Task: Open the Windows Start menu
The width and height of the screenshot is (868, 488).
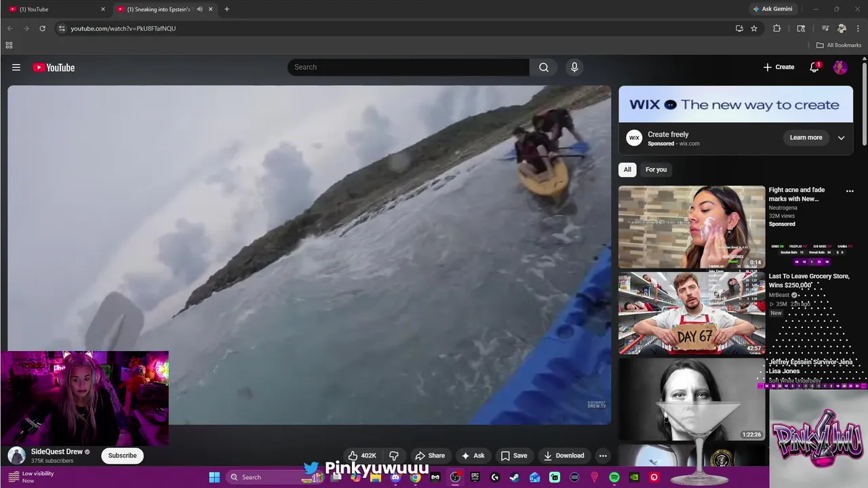Action: point(214,477)
